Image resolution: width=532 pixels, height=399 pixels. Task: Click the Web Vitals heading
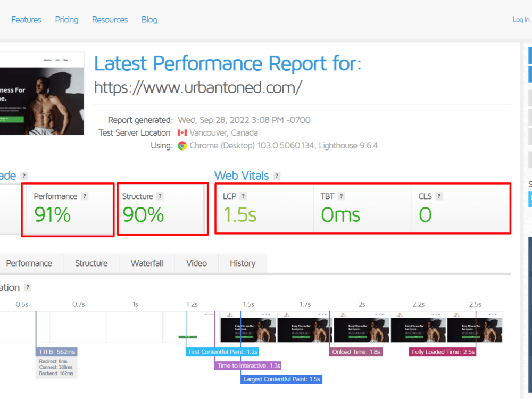[242, 176]
